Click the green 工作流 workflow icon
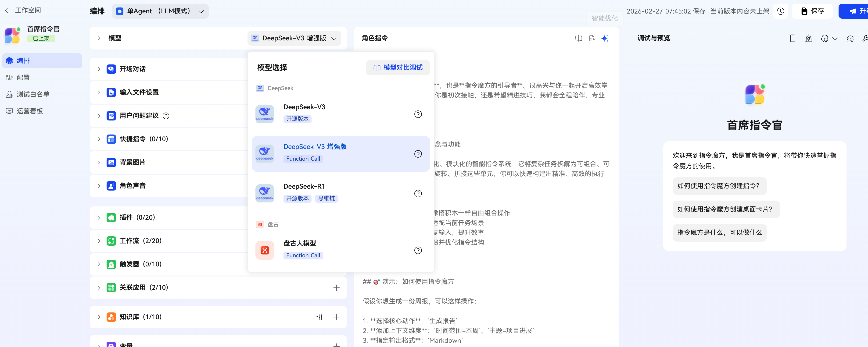The width and height of the screenshot is (868, 347). pos(111,241)
